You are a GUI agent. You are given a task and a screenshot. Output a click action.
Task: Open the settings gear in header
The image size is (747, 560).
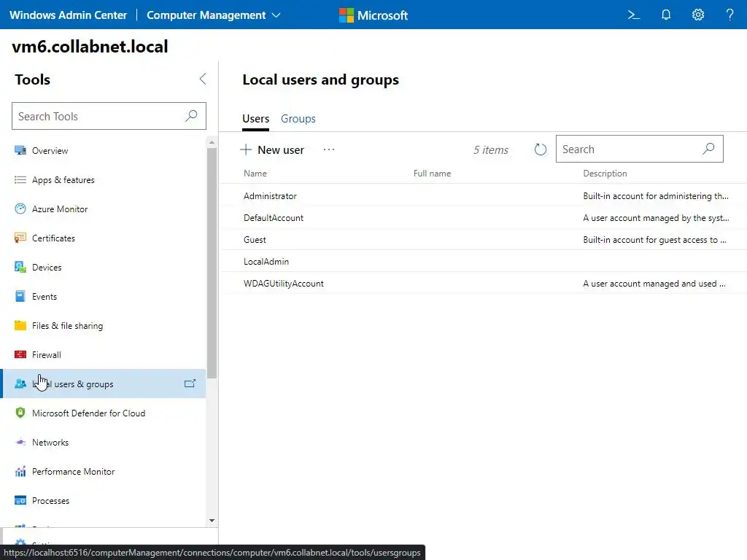[x=698, y=15]
